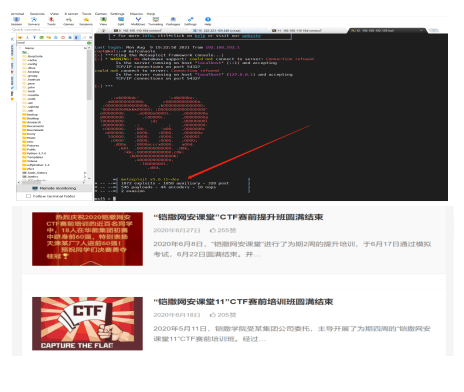Open the X server menu
464x392 pixels.
71,14
